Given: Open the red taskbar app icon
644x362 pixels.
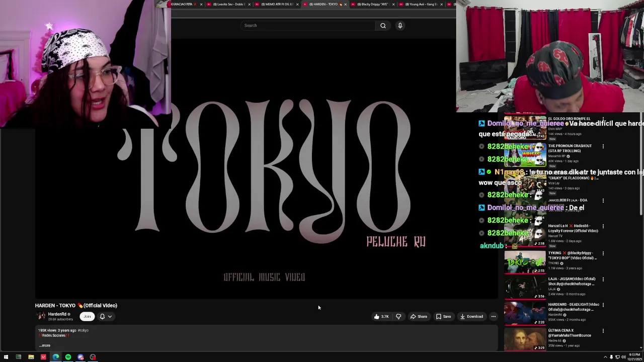Looking at the screenshot, I should click(43, 357).
